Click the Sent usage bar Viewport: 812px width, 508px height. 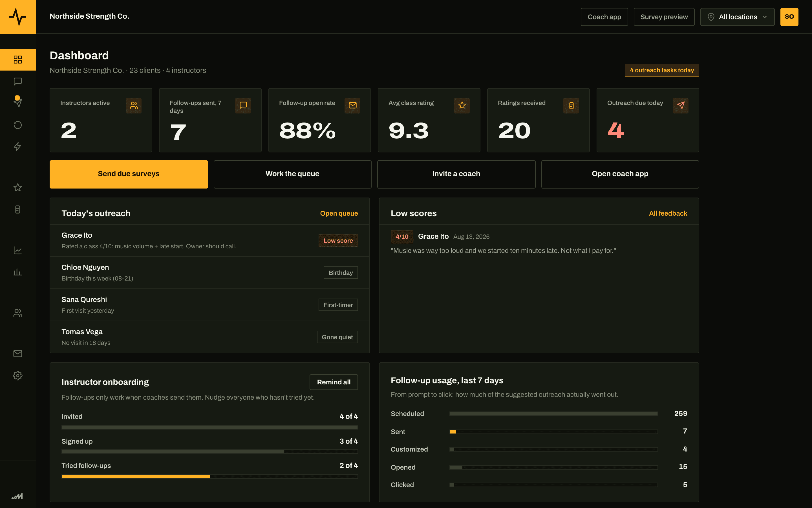point(554,432)
